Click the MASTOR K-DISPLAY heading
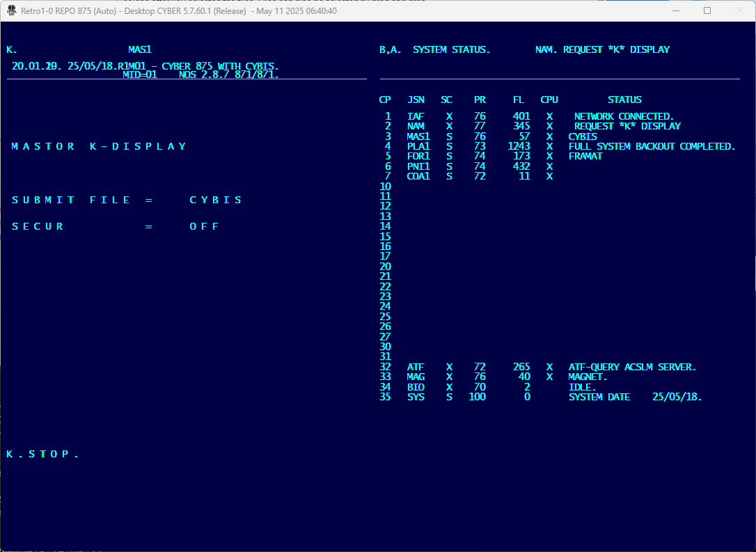This screenshot has height=552, width=756. click(x=99, y=146)
